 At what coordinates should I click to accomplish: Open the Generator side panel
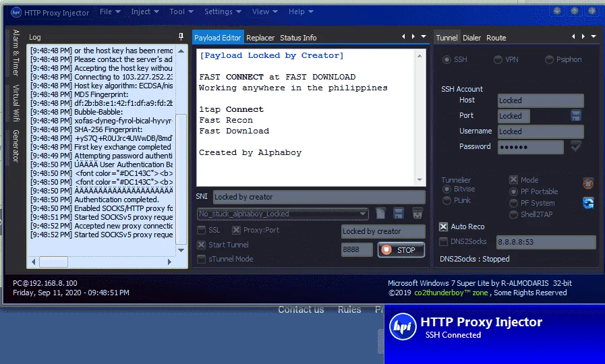point(16,146)
